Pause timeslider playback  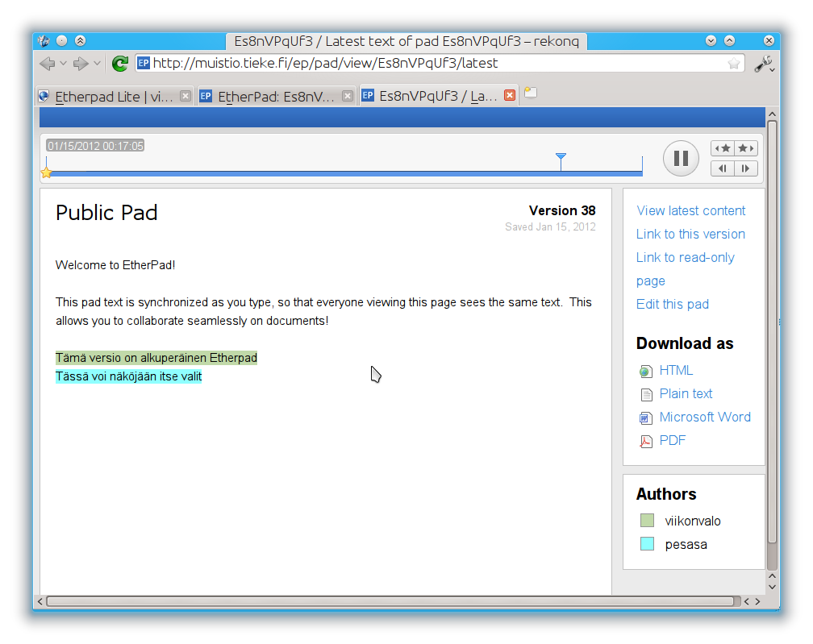tap(681, 158)
